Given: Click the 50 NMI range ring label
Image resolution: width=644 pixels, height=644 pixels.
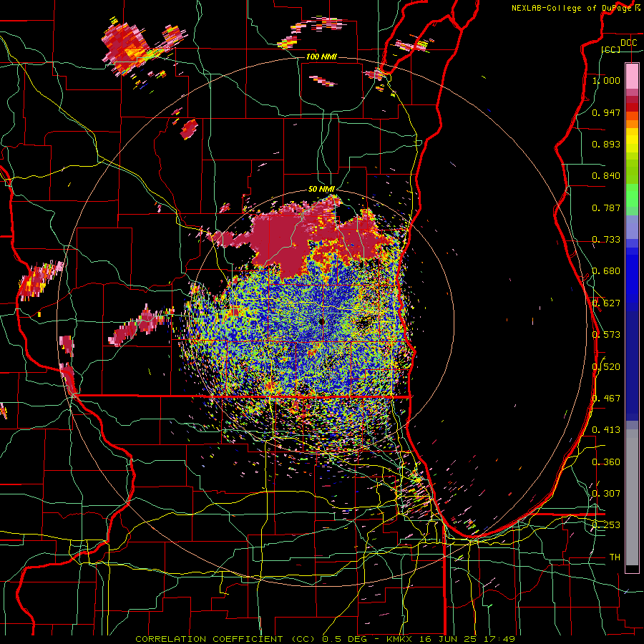Looking at the screenshot, I should 321,189.
